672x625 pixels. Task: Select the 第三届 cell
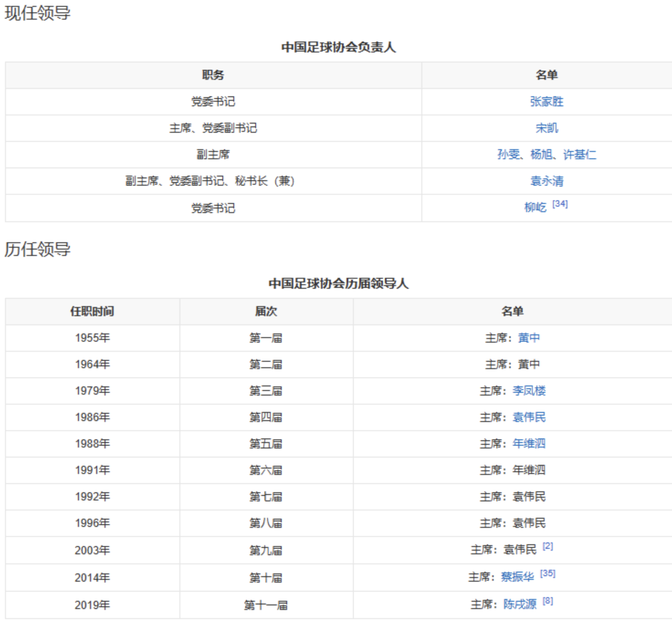coord(266,391)
